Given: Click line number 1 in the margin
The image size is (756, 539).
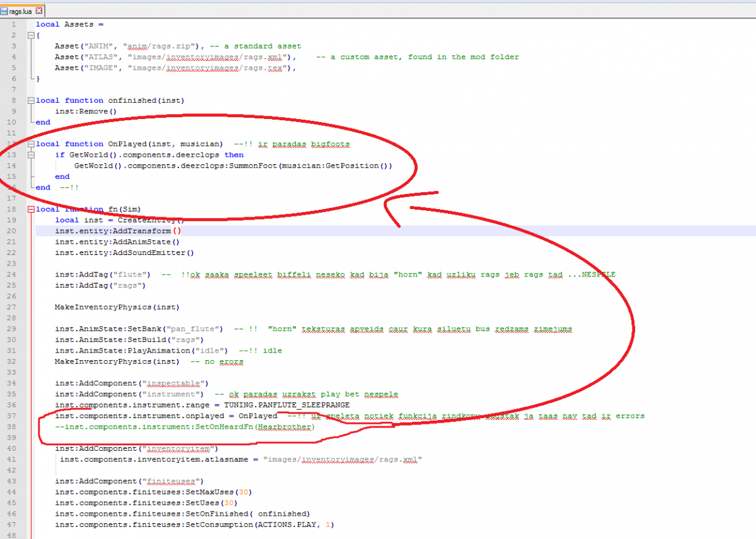Looking at the screenshot, I should point(14,25).
